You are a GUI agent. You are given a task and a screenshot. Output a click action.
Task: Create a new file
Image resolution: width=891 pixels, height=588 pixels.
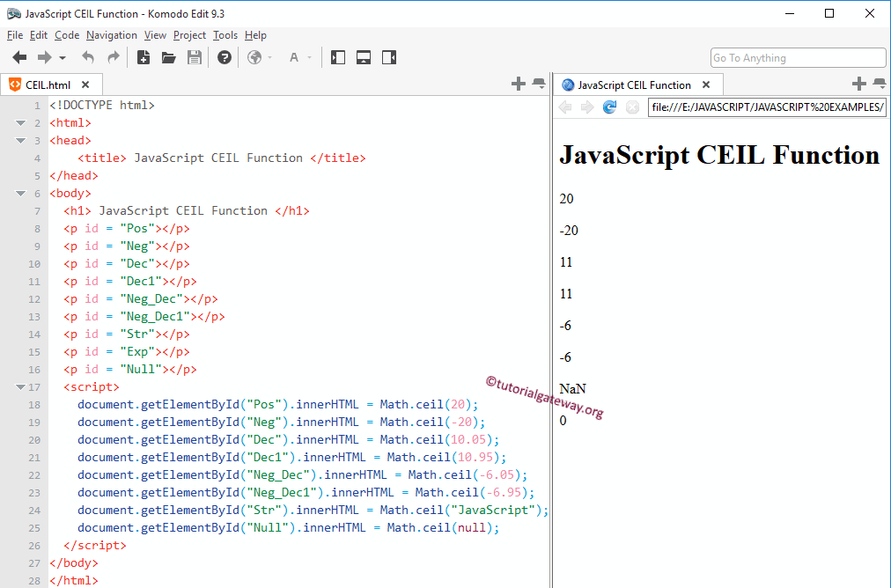[144, 57]
